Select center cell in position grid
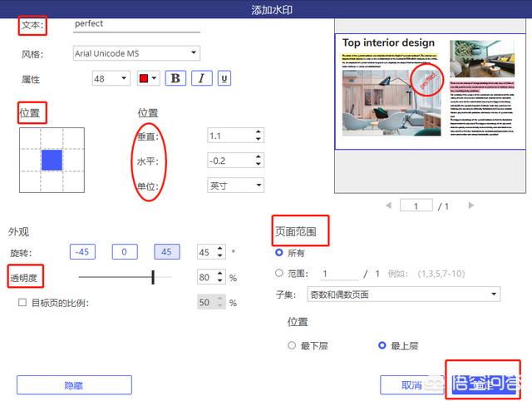The width and height of the screenshot is (532, 401). (x=52, y=160)
